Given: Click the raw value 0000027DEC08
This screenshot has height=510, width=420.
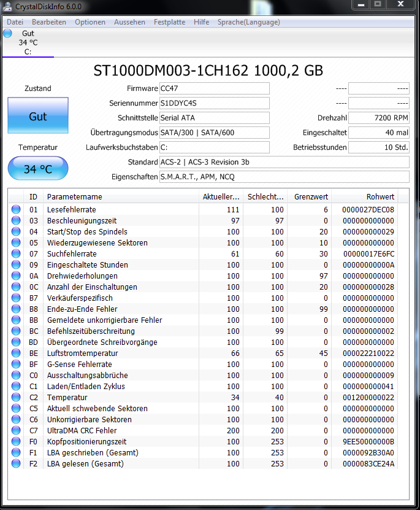Looking at the screenshot, I should [368, 210].
